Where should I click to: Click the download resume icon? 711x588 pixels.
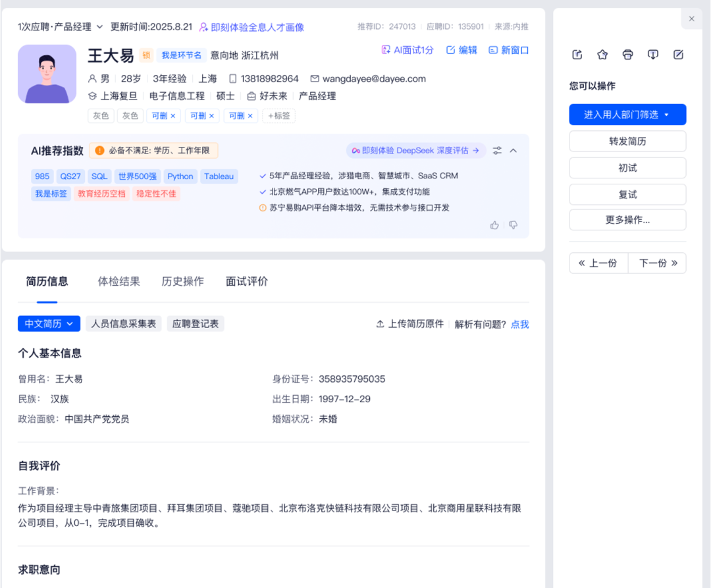point(653,55)
